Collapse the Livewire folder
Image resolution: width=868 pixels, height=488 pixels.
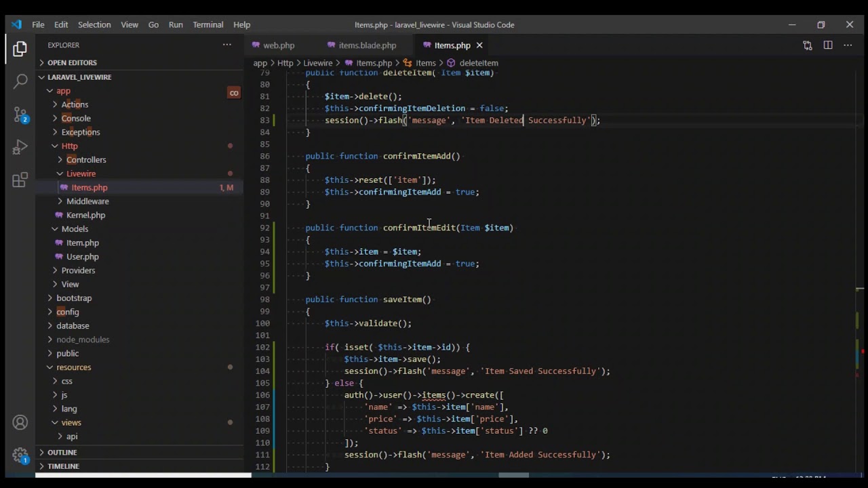coord(81,174)
